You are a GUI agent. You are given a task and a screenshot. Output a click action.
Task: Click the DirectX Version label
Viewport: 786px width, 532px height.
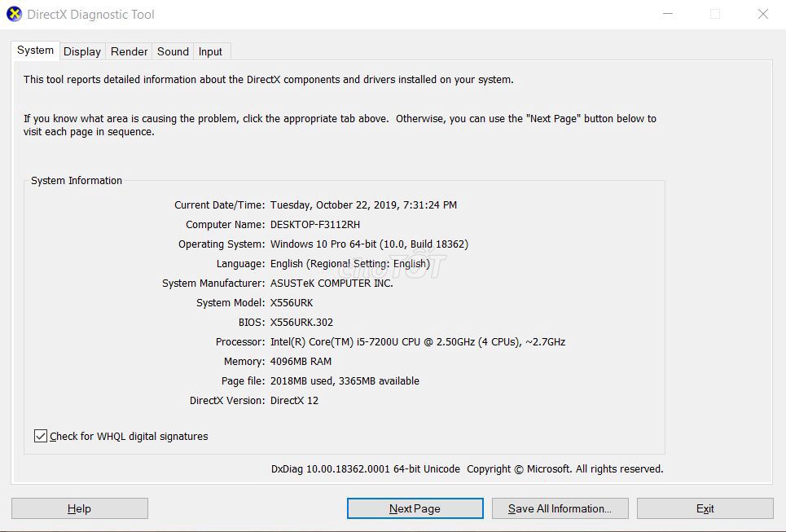click(x=227, y=401)
